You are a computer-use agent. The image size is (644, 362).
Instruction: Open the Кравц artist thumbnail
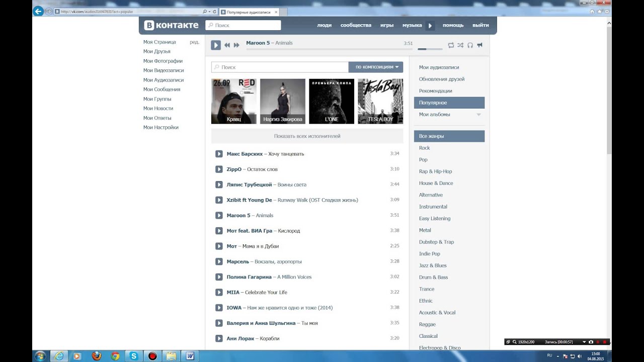click(x=234, y=101)
